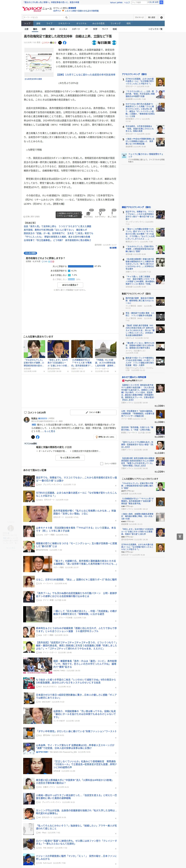This screenshot has width=186, height=868.
Task: Share the article on X (top)
Action: (60, 43)
